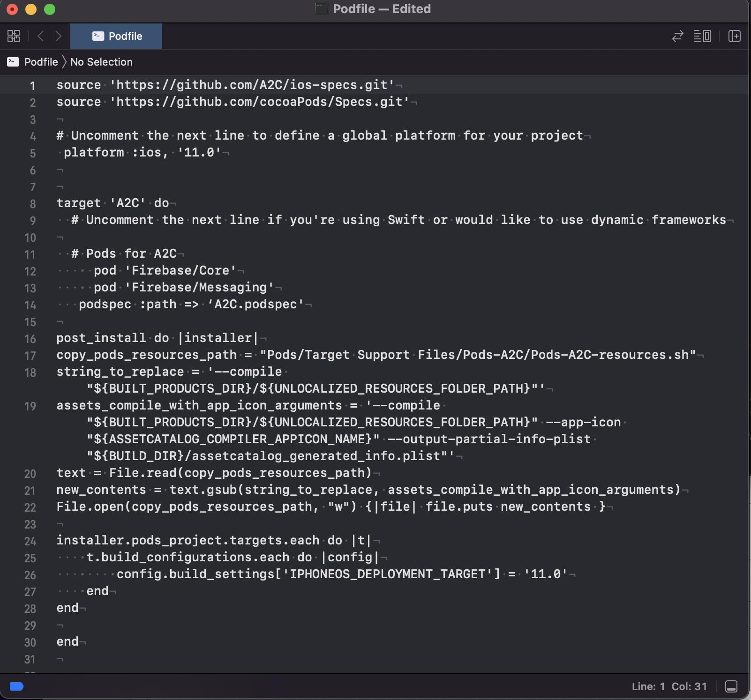This screenshot has width=751, height=700.
Task: Click the installer.pods_project.targets.each line
Action: click(214, 540)
